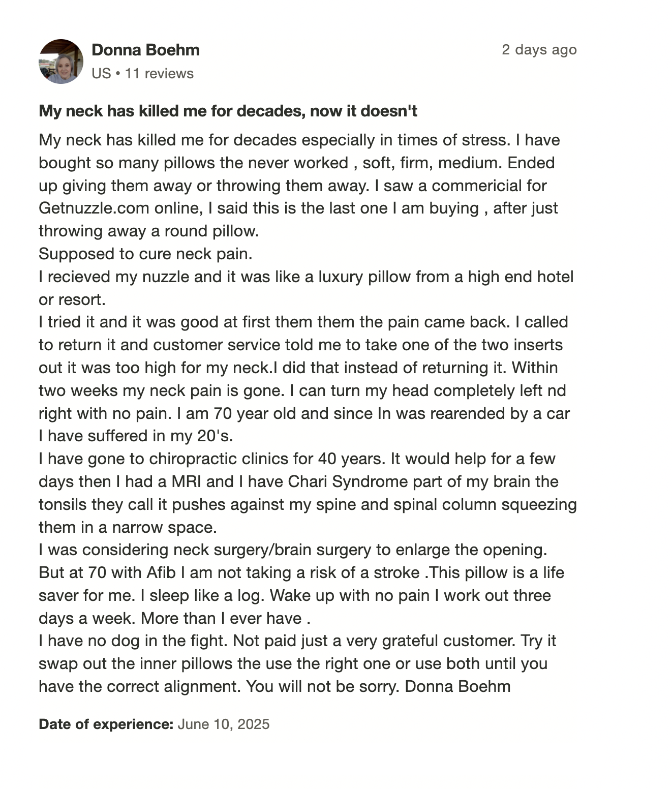Open the bold review title headline
Screen dimensions: 672x789
point(228,111)
